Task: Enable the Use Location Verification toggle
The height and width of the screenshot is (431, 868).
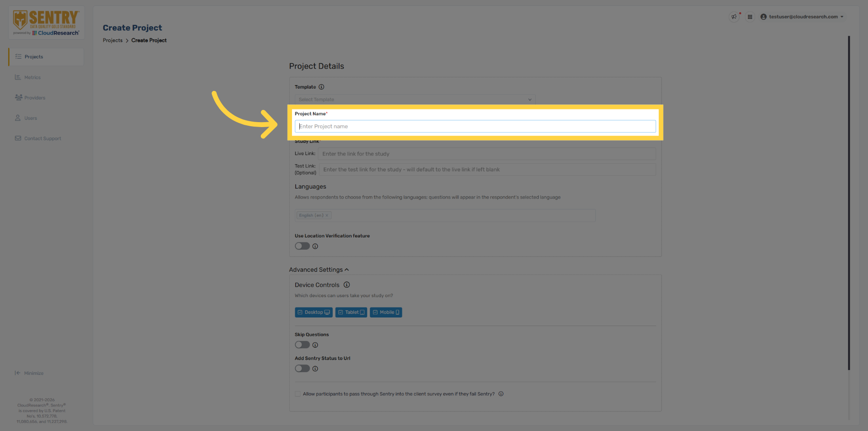Action: pos(302,246)
